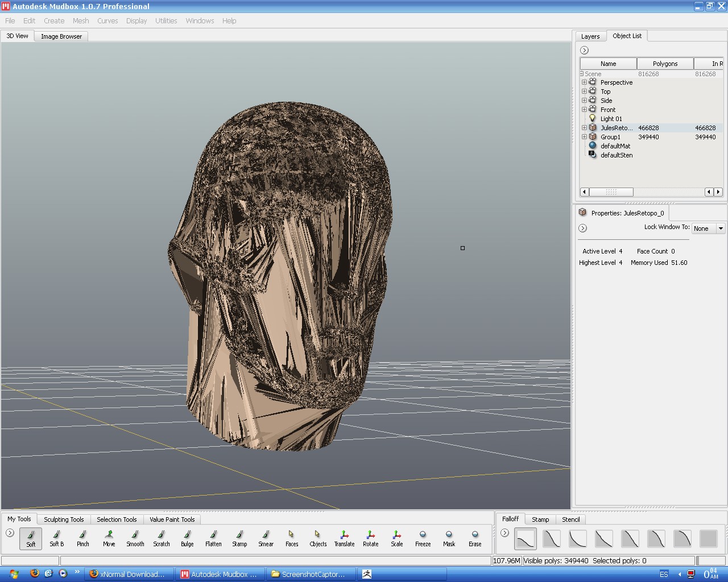Screen dimensions: 728x582
Task: Select the Smooth brush tool
Action: [135, 538]
